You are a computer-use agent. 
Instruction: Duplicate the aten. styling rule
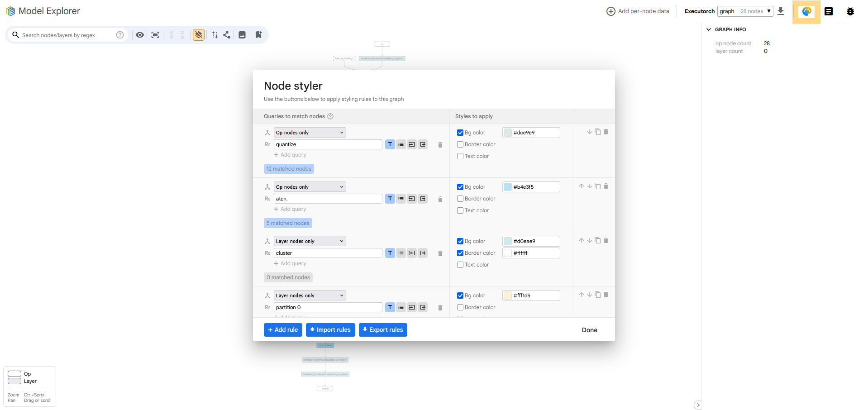tap(598, 186)
